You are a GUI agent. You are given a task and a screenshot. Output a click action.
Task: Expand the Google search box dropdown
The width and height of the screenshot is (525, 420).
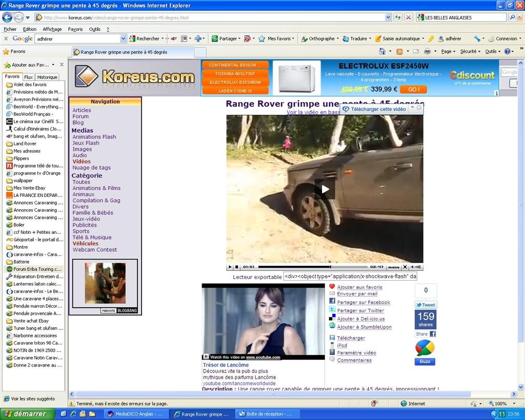123,39
